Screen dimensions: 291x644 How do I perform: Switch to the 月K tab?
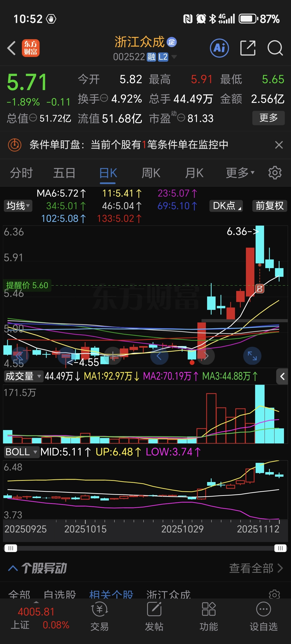click(x=194, y=173)
